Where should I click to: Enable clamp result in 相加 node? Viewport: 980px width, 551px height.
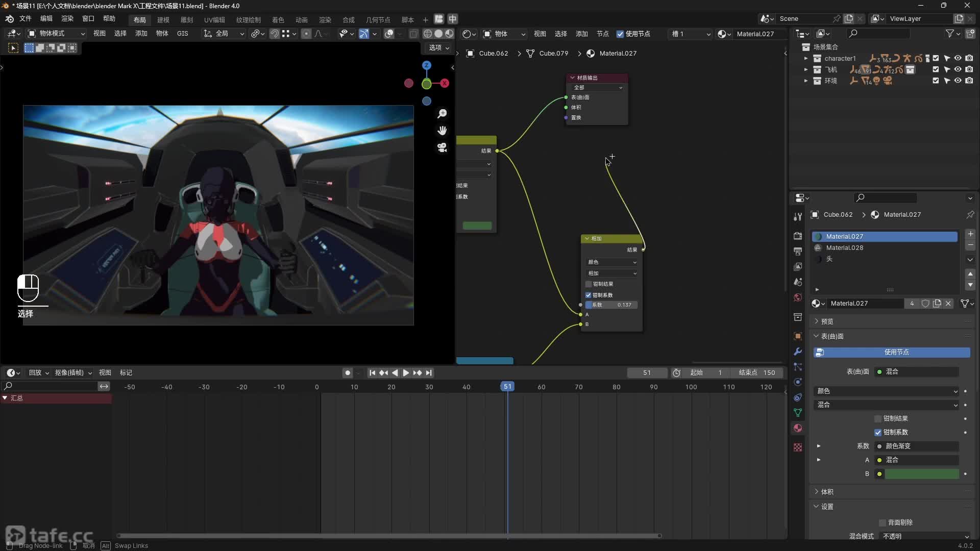(589, 284)
